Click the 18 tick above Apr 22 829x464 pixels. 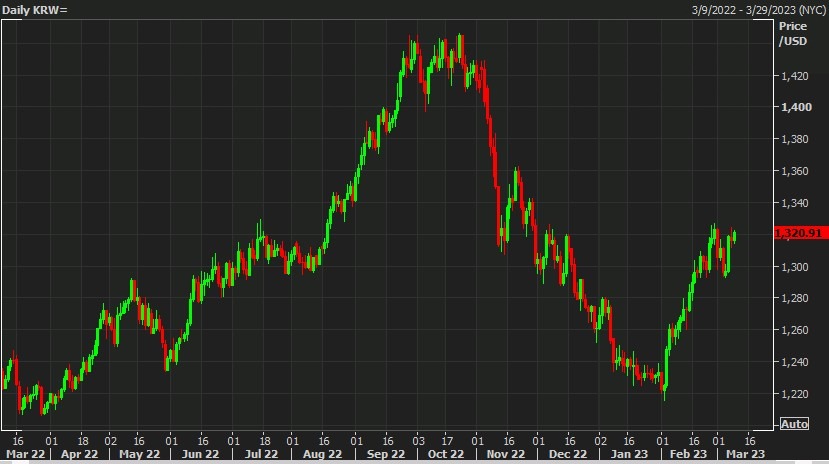83,441
